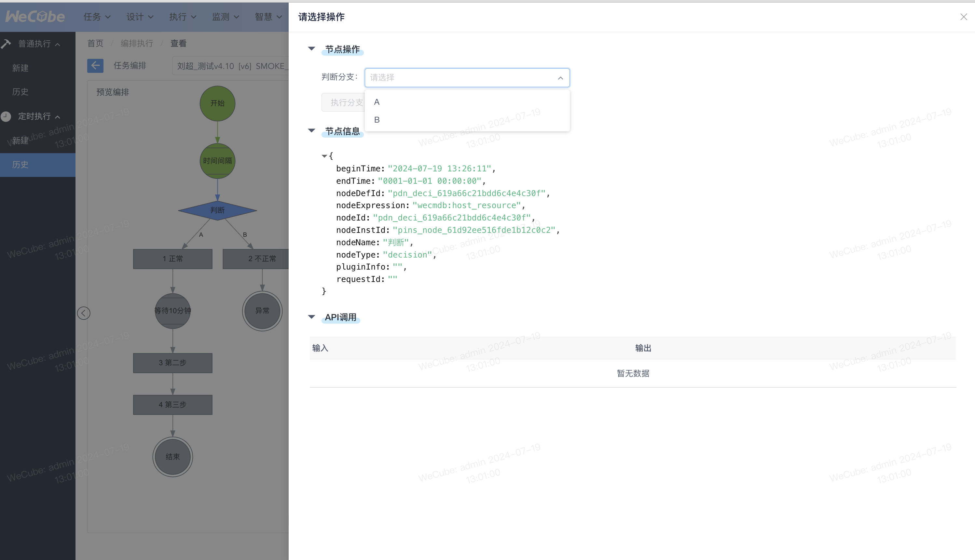Click the 输出 column header
975x560 pixels.
pos(643,348)
